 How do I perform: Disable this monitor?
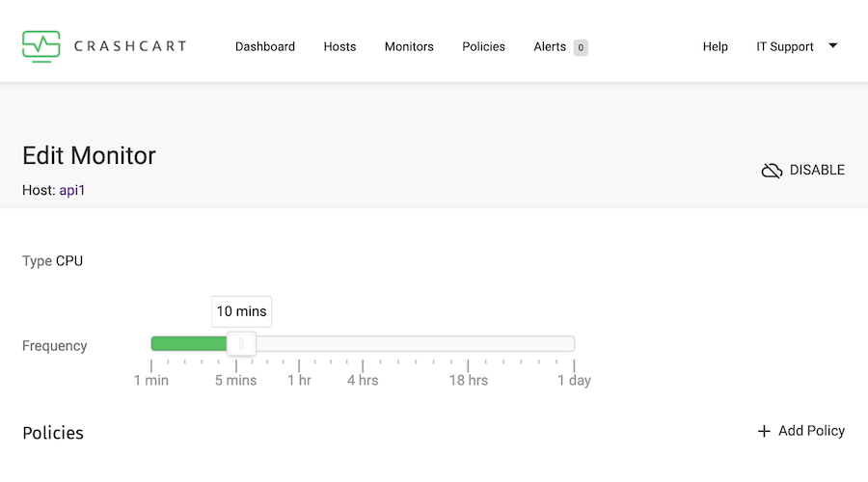click(x=803, y=171)
